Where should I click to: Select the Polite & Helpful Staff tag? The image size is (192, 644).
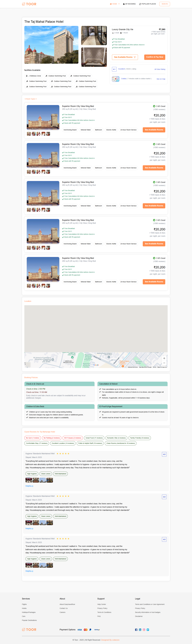tap(90, 443)
